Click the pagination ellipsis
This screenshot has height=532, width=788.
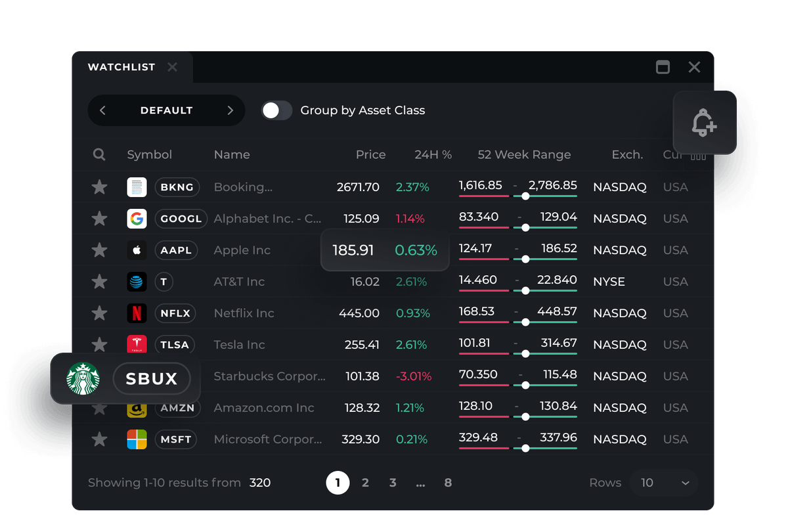coord(420,484)
